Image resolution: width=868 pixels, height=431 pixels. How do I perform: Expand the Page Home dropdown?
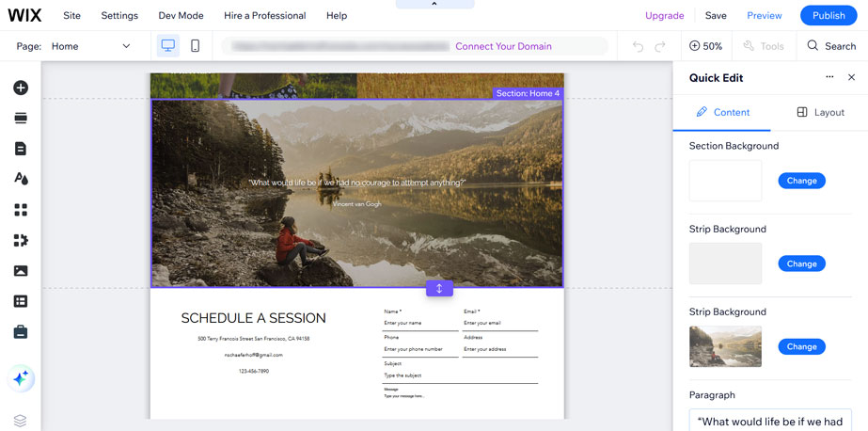(x=91, y=46)
